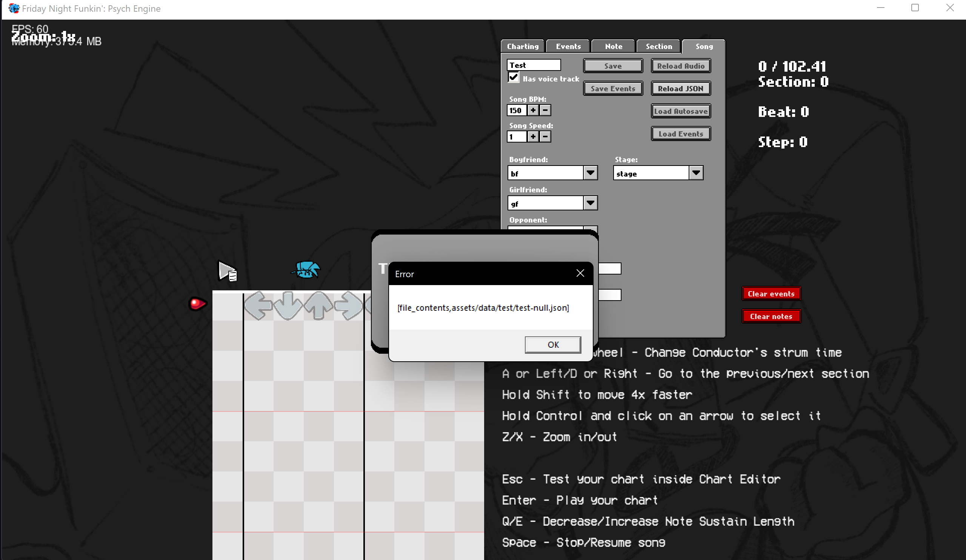Open the Boyfriend character dropdown

click(x=590, y=173)
